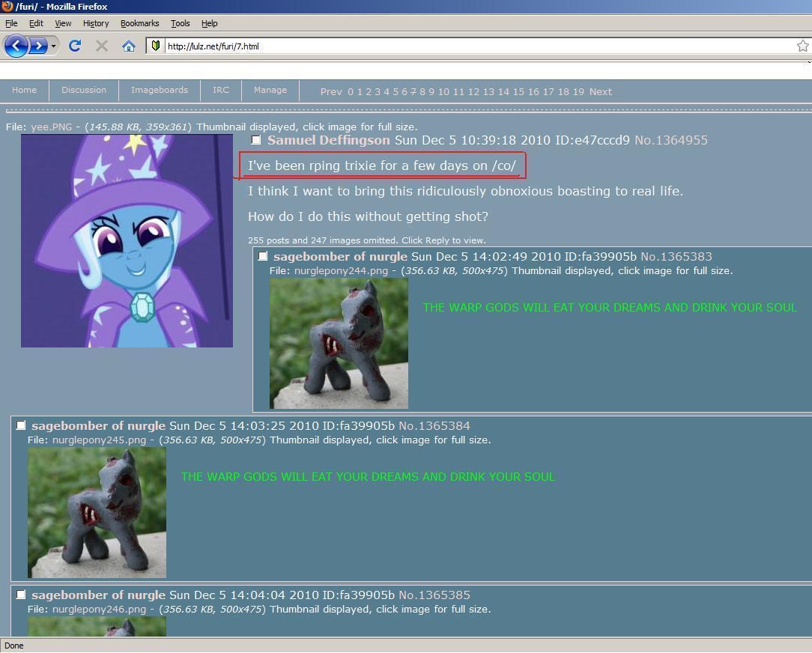Open the back/forward history dropdown arrow
This screenshot has width=812, height=653.
pos(53,46)
